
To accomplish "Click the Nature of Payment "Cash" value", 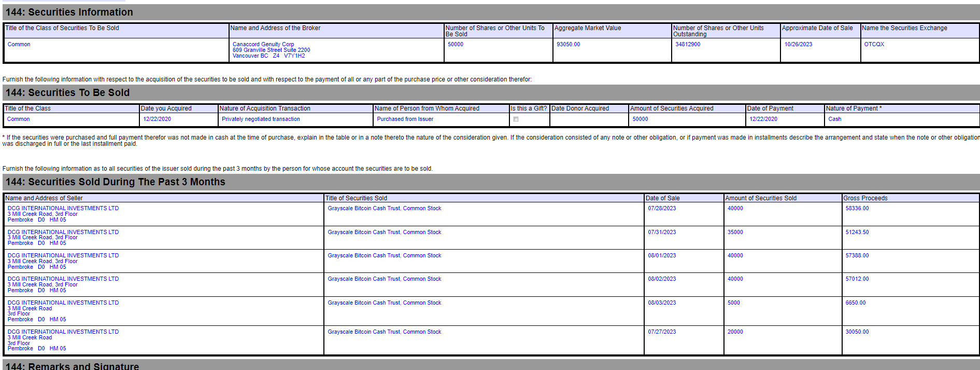I will point(834,119).
